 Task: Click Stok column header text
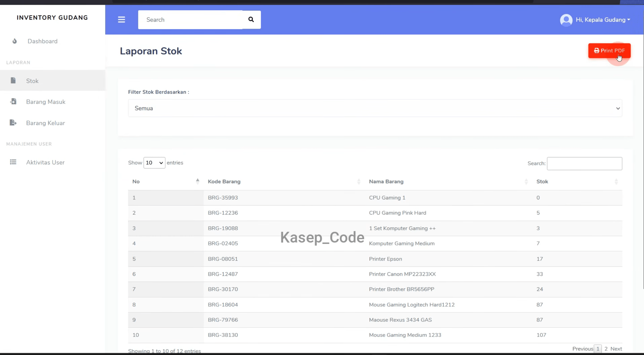tap(542, 182)
